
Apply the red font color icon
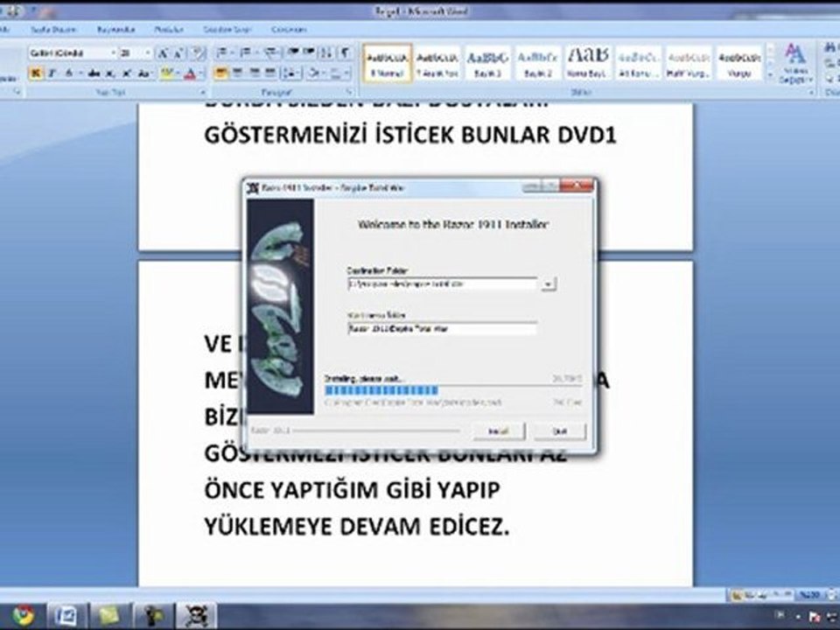coord(190,73)
